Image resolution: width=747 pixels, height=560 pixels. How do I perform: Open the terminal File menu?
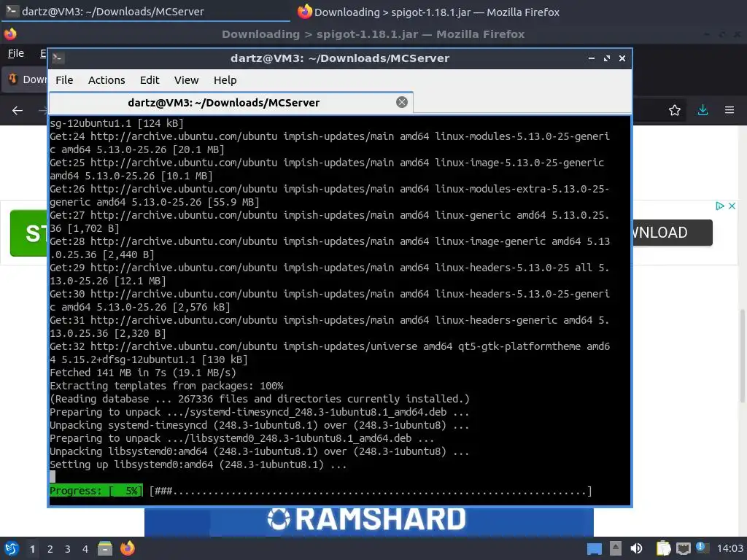click(64, 80)
